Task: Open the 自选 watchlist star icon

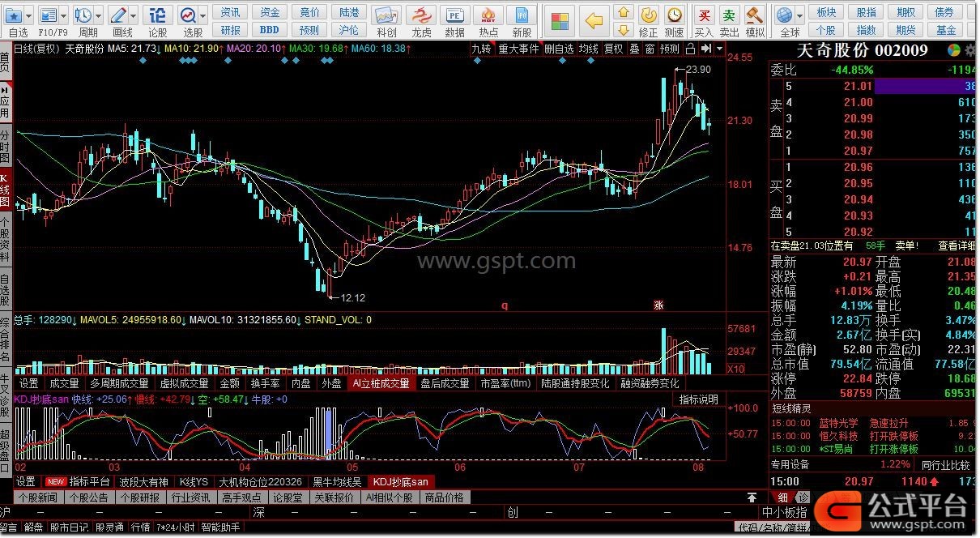Action: (15, 15)
